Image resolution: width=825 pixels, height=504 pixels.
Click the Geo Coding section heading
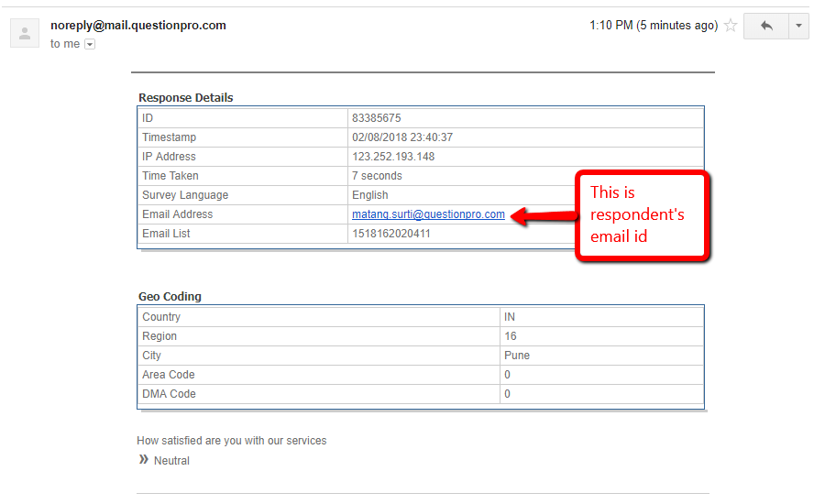click(x=170, y=297)
